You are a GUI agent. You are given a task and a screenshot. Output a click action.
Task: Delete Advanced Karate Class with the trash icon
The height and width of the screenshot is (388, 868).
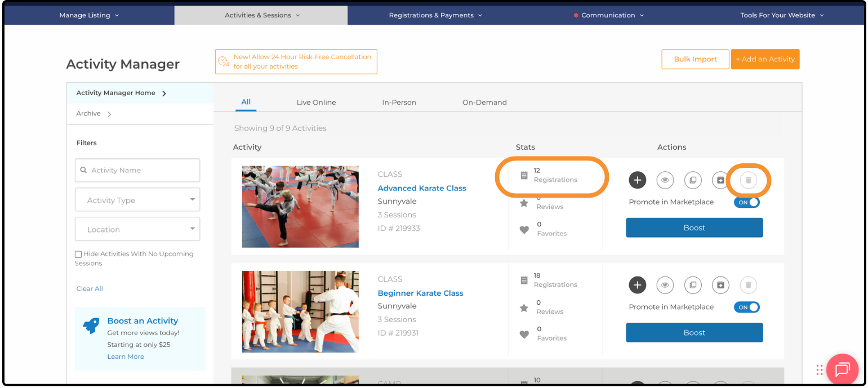tap(748, 180)
